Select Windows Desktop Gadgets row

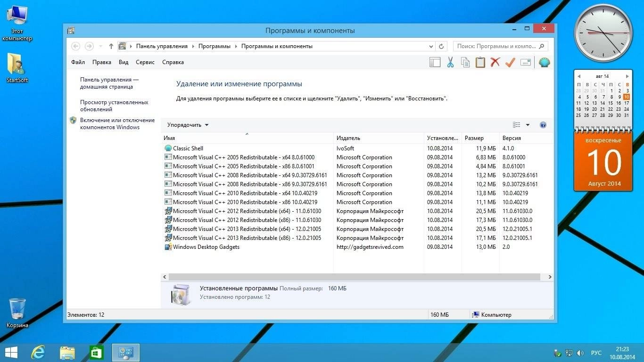(x=357, y=247)
